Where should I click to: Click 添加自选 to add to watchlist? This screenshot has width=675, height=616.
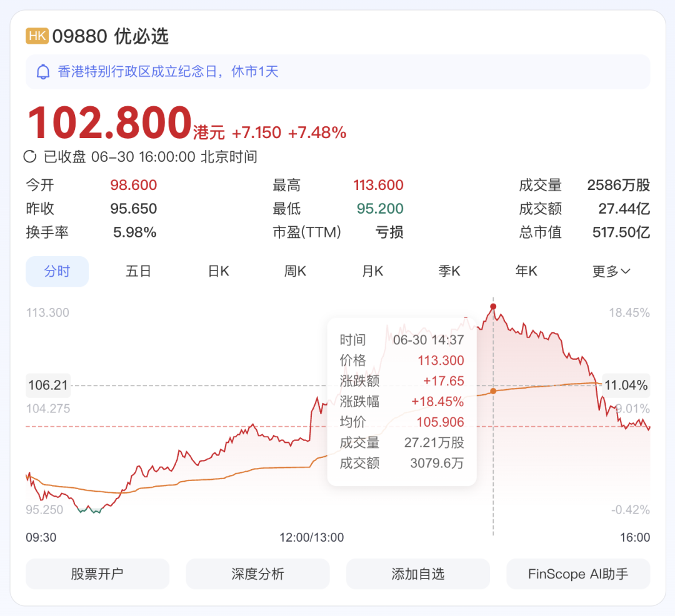(x=418, y=574)
